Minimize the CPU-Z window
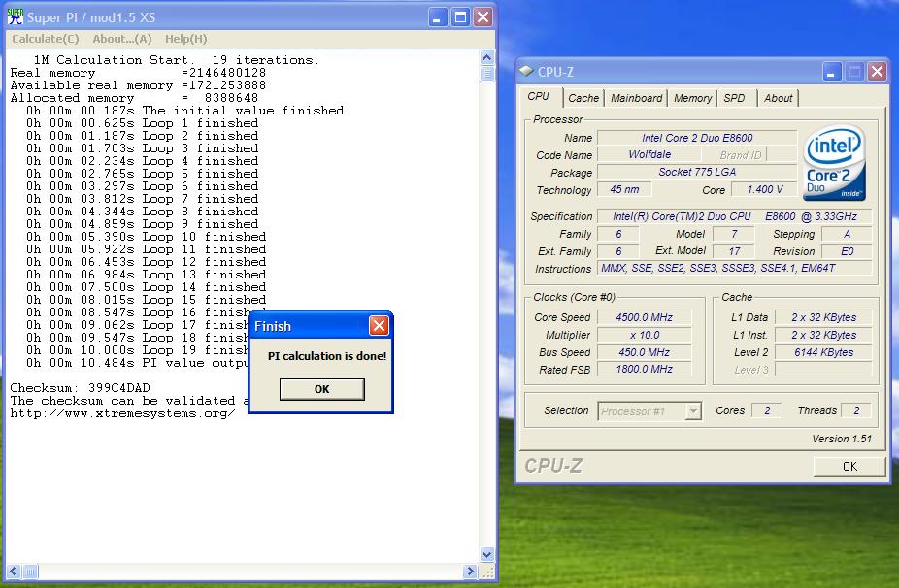899x588 pixels. pyautogui.click(x=832, y=72)
